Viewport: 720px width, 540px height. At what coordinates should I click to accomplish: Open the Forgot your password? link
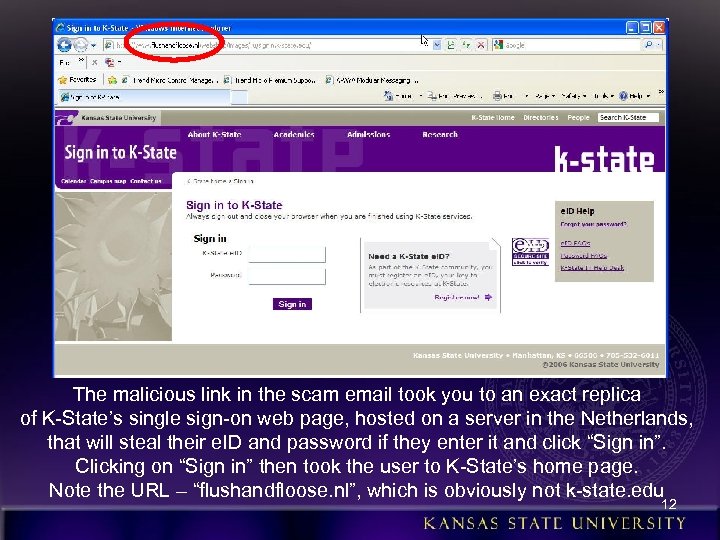point(593,225)
